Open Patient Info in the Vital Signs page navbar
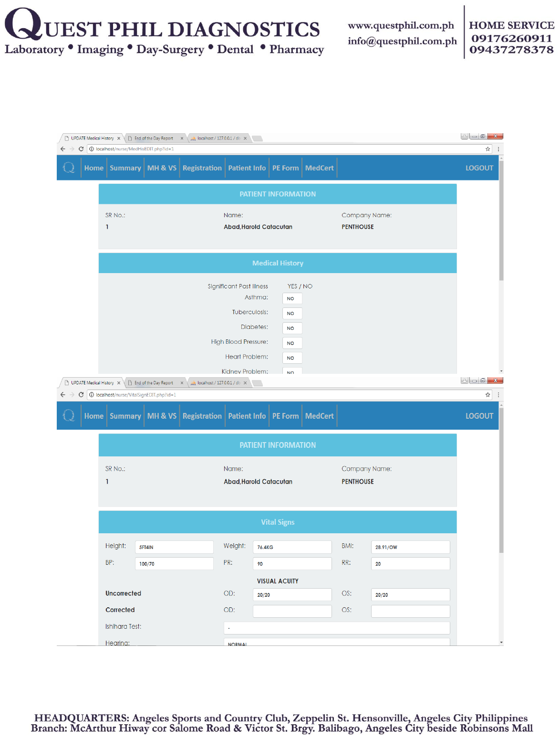This screenshot has width=560, height=740. 247,416
